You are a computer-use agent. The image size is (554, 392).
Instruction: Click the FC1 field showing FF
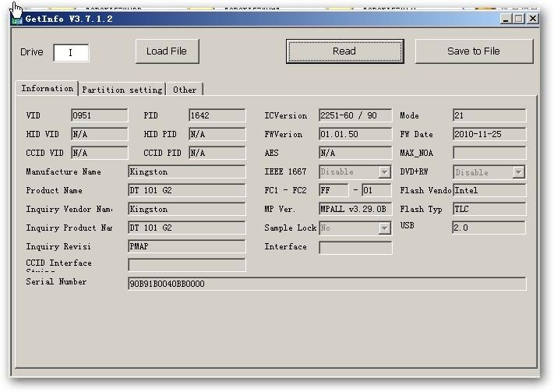(333, 190)
